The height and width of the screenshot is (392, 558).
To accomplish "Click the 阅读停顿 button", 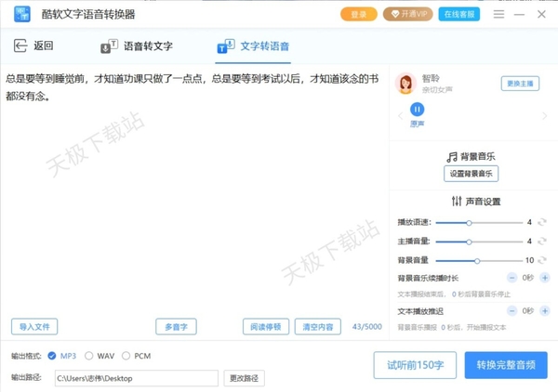I will [x=266, y=327].
